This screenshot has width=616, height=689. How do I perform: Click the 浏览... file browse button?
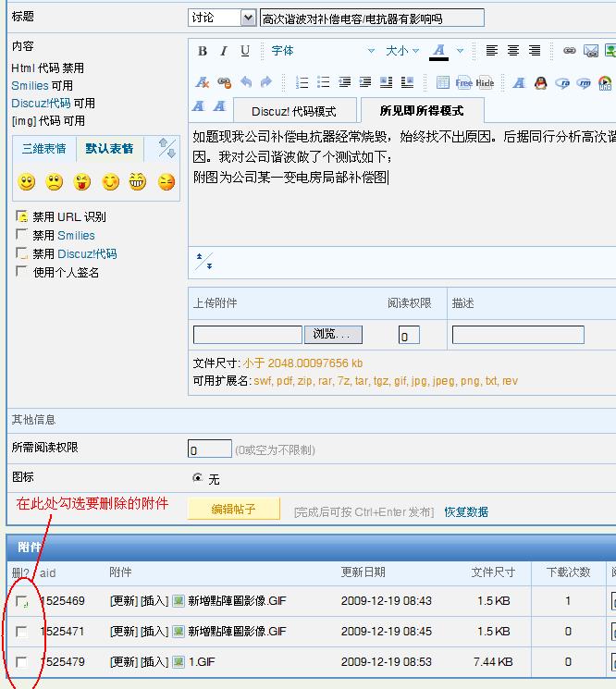(333, 335)
